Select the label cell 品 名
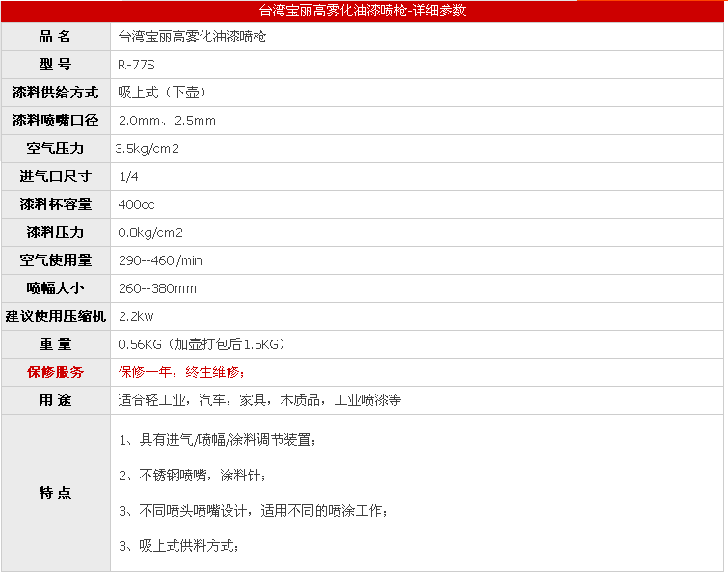Viewport: 728px width, 572px height. [55, 37]
